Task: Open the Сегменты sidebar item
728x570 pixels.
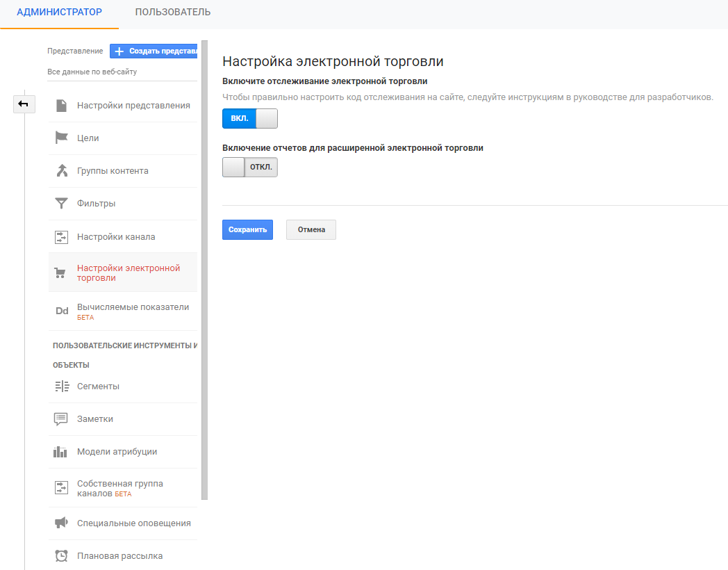Action: [x=98, y=386]
